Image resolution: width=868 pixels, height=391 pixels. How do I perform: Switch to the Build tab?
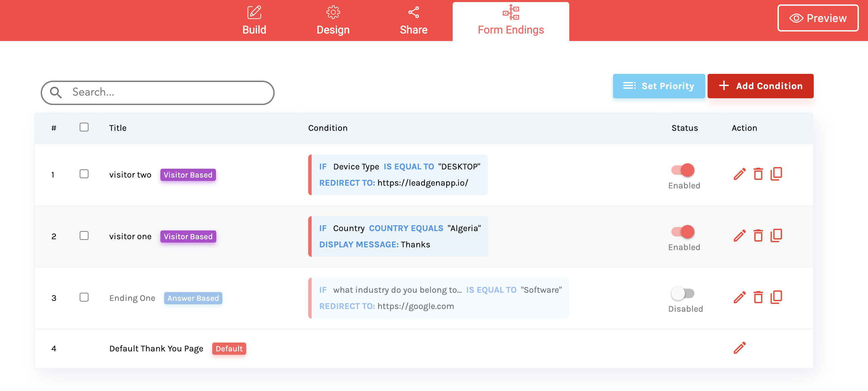pyautogui.click(x=254, y=21)
